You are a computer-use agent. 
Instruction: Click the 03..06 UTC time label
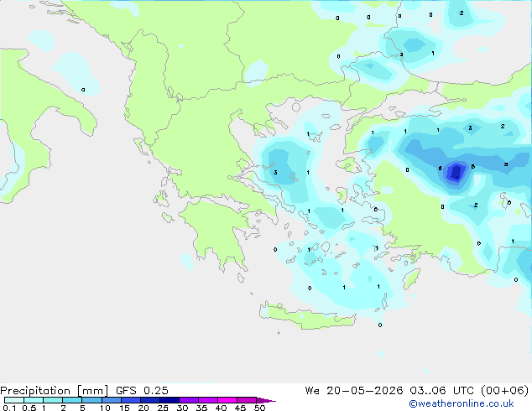pyautogui.click(x=441, y=391)
